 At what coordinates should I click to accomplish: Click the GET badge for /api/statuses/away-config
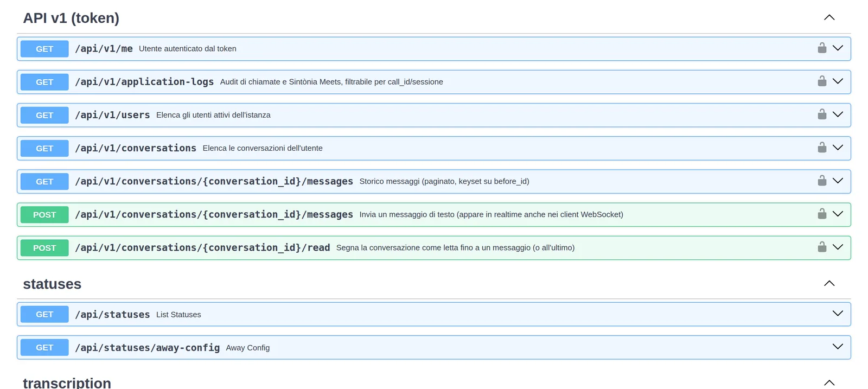pos(44,347)
